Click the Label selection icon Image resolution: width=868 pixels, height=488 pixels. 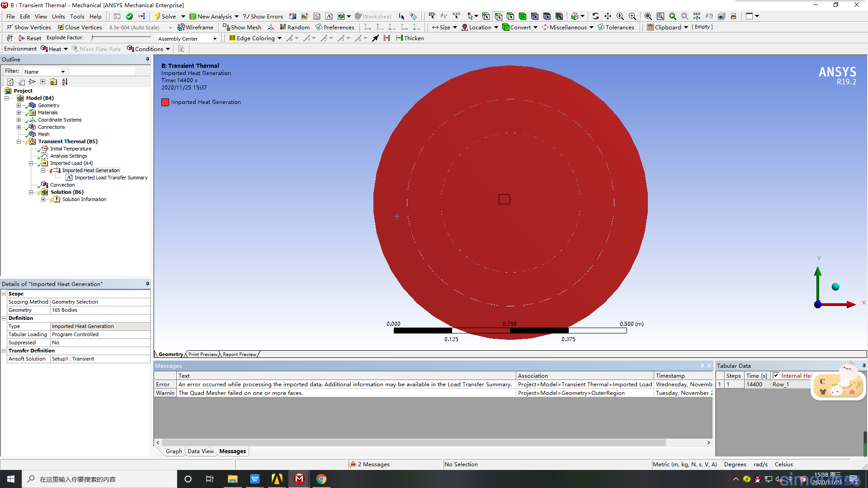(432, 16)
